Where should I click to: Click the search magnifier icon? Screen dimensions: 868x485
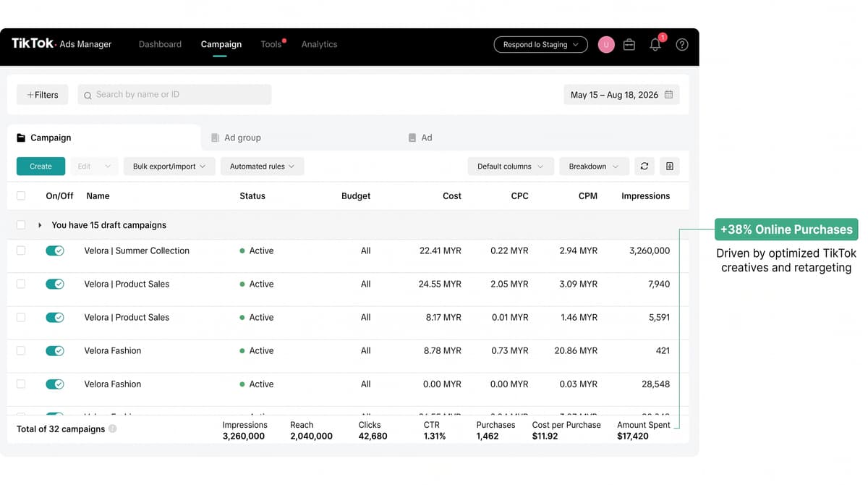[88, 96]
